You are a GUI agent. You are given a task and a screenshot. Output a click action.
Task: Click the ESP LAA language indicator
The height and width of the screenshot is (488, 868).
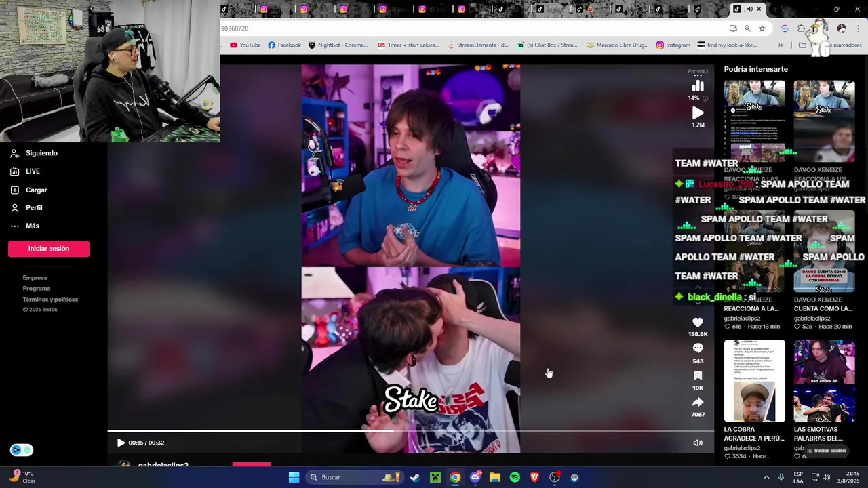point(799,477)
